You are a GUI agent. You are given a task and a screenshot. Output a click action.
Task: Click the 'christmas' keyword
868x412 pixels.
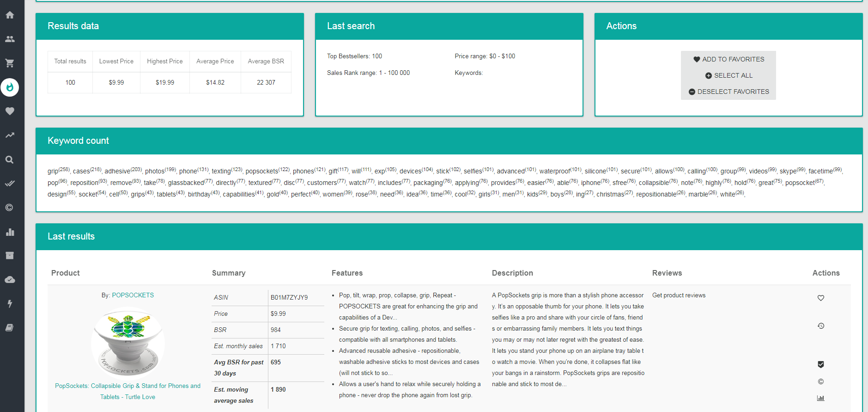[610, 194]
